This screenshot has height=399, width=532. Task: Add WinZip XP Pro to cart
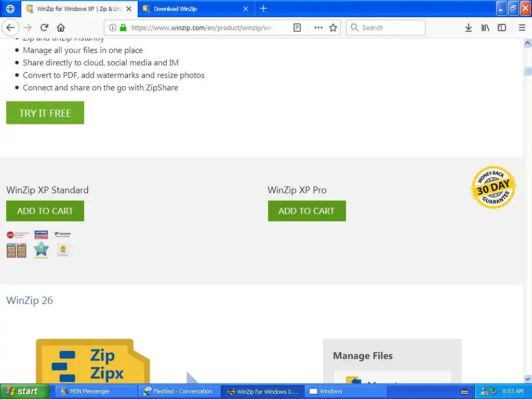click(x=307, y=211)
